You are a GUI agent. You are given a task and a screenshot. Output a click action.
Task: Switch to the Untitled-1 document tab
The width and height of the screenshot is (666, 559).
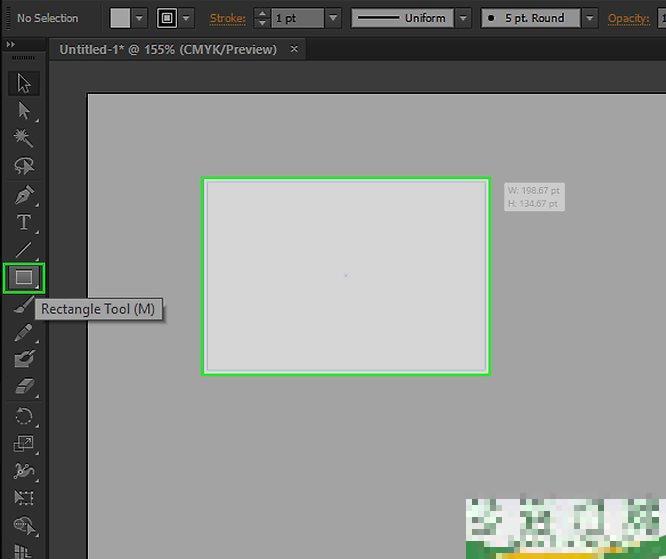[168, 49]
